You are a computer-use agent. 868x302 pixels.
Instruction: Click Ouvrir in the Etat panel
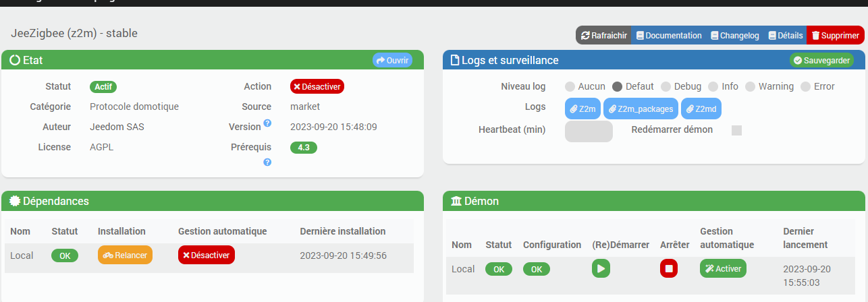(x=392, y=60)
